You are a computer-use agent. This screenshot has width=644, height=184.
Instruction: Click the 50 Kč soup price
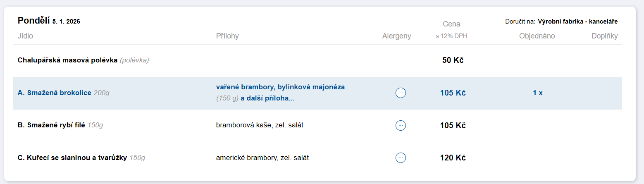tap(453, 60)
